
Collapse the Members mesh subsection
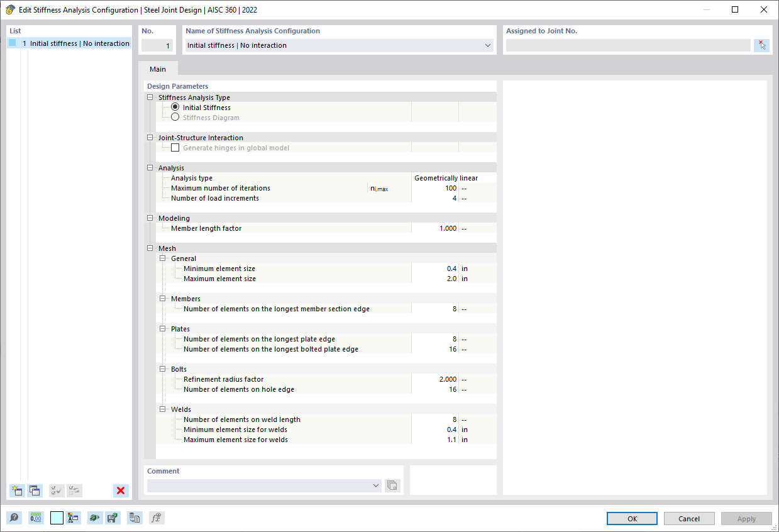[162, 299]
